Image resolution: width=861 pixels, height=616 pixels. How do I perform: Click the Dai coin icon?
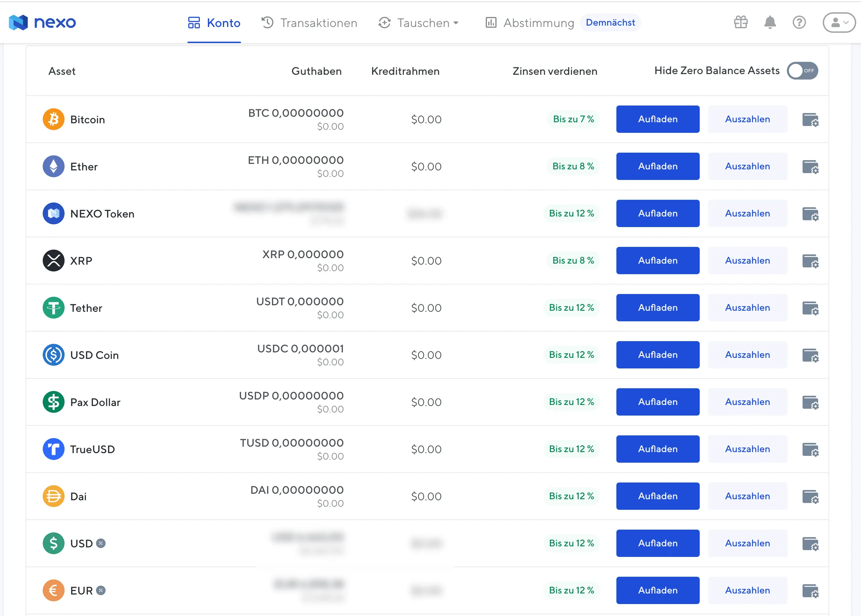(x=54, y=496)
